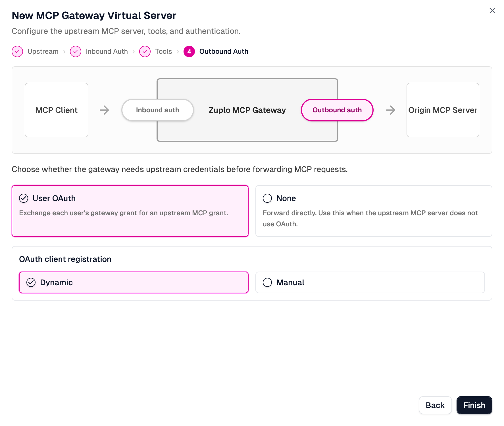Click the MCP Client box
This screenshot has height=426, width=504.
click(x=57, y=110)
